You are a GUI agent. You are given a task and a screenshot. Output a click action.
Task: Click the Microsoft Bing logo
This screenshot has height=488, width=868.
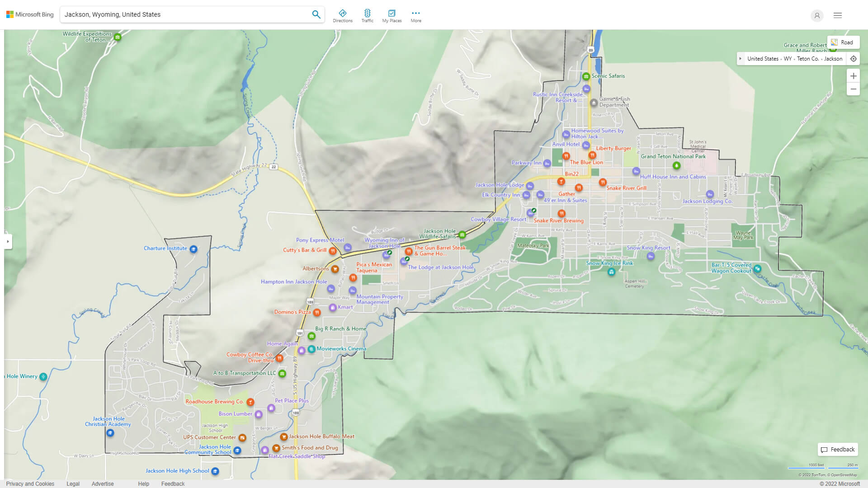29,14
